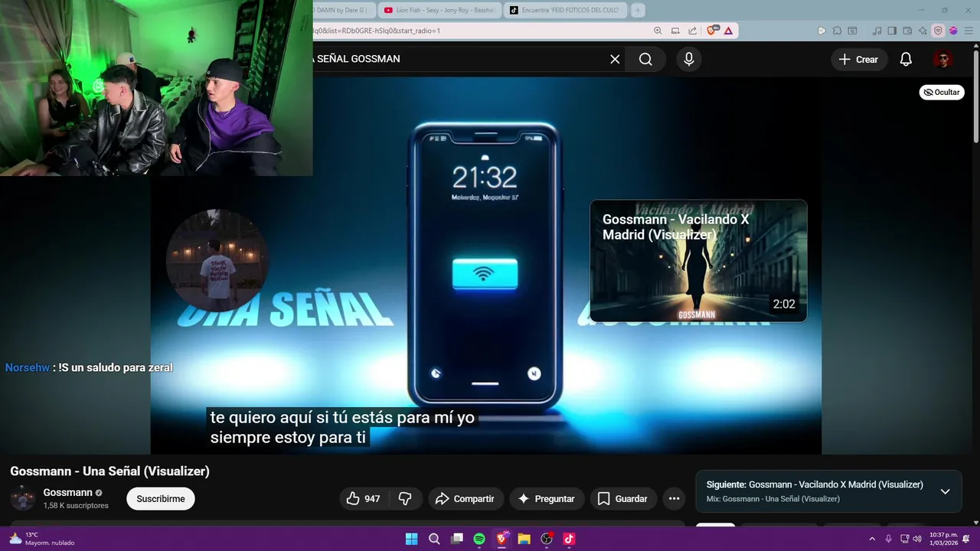980x551 pixels.
Task: Open Brave Shields lion icon
Action: click(712, 31)
